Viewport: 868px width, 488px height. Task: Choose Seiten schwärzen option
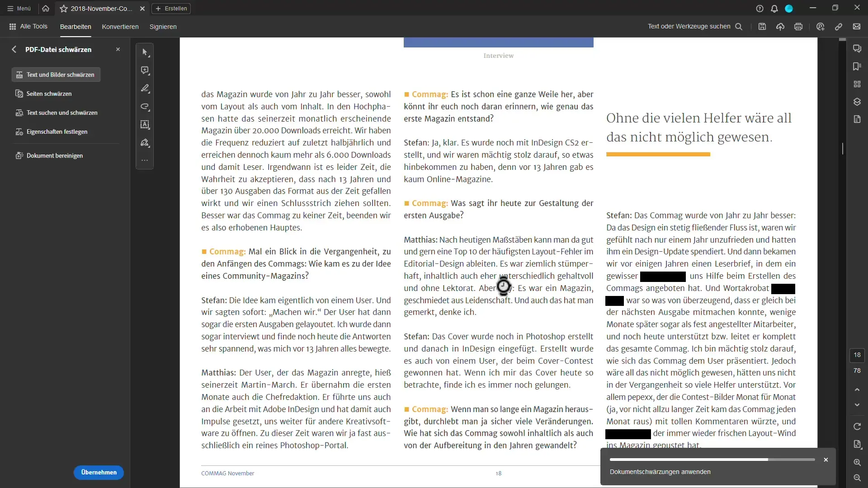(x=44, y=94)
